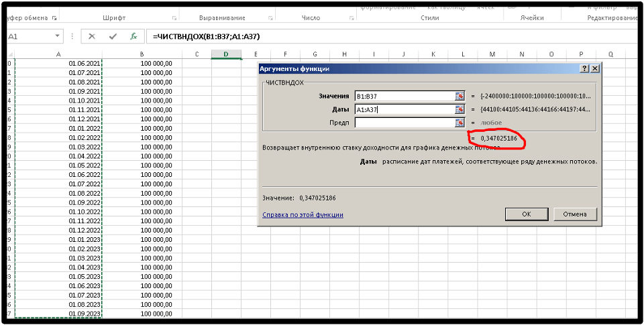Expand the Шрифт group dialog launcher
Viewport: 644px width, 325px height.
click(x=175, y=18)
